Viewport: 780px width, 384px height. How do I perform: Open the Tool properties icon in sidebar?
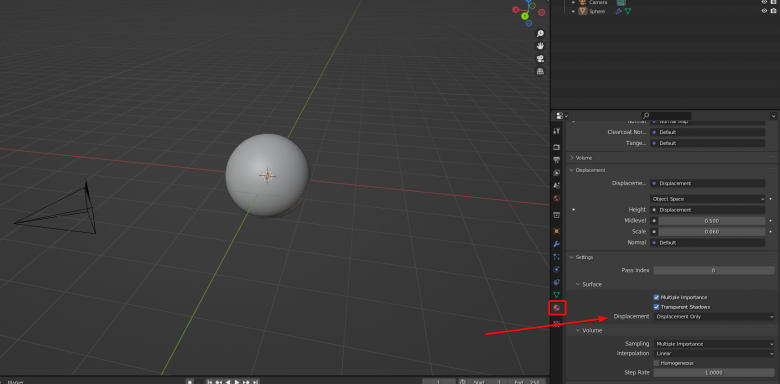click(557, 131)
